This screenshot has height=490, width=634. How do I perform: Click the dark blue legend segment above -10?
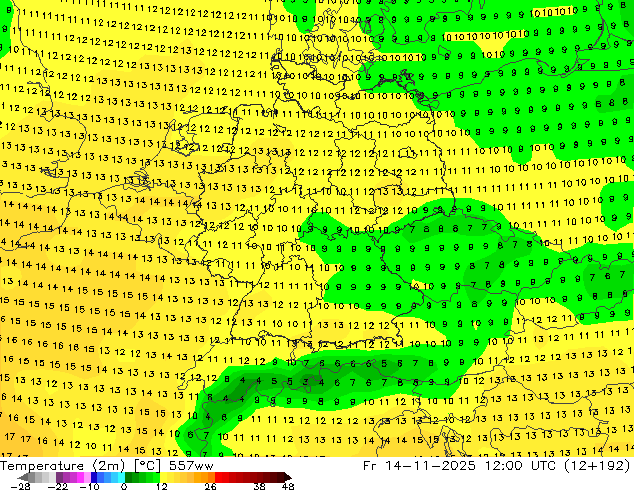(94, 477)
